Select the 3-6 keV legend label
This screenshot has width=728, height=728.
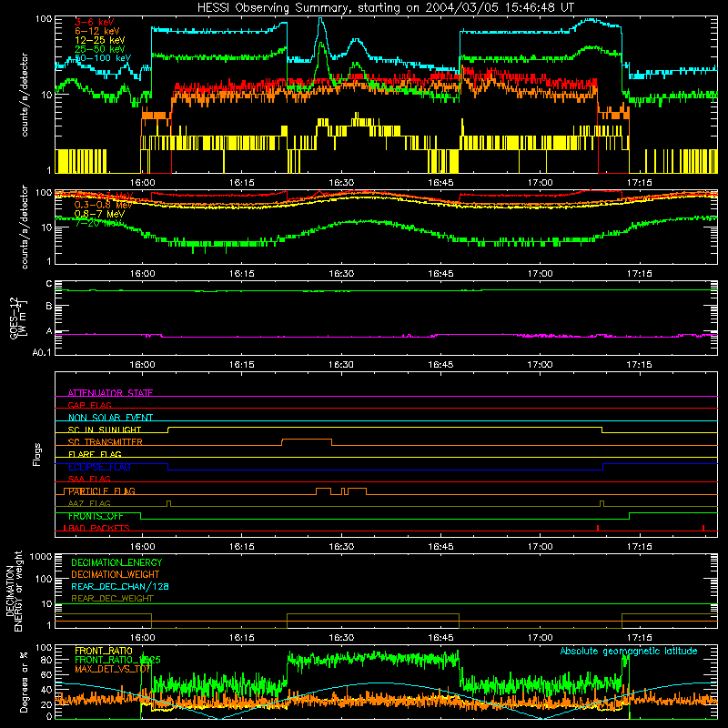point(95,22)
